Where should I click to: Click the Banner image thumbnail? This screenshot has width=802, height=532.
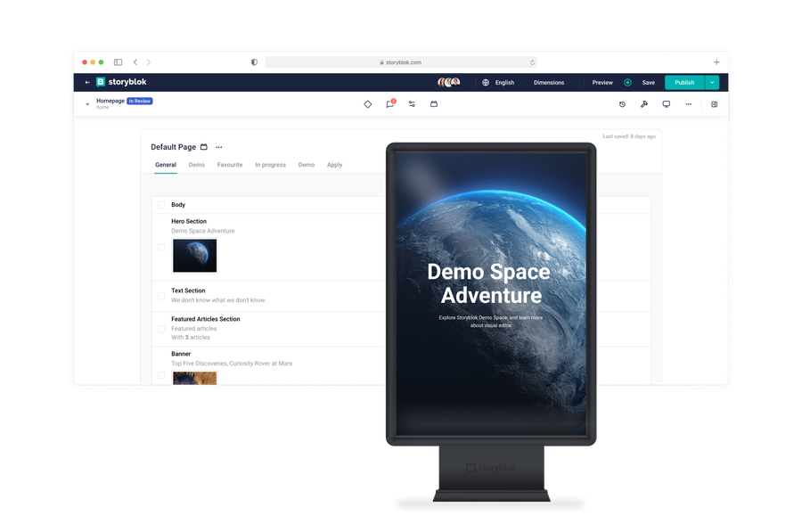[194, 378]
